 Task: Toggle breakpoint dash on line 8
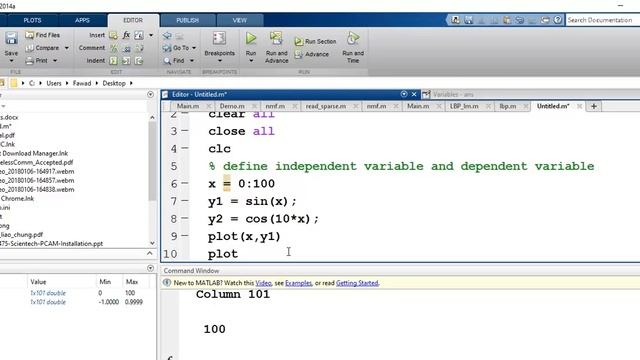[x=185, y=218]
